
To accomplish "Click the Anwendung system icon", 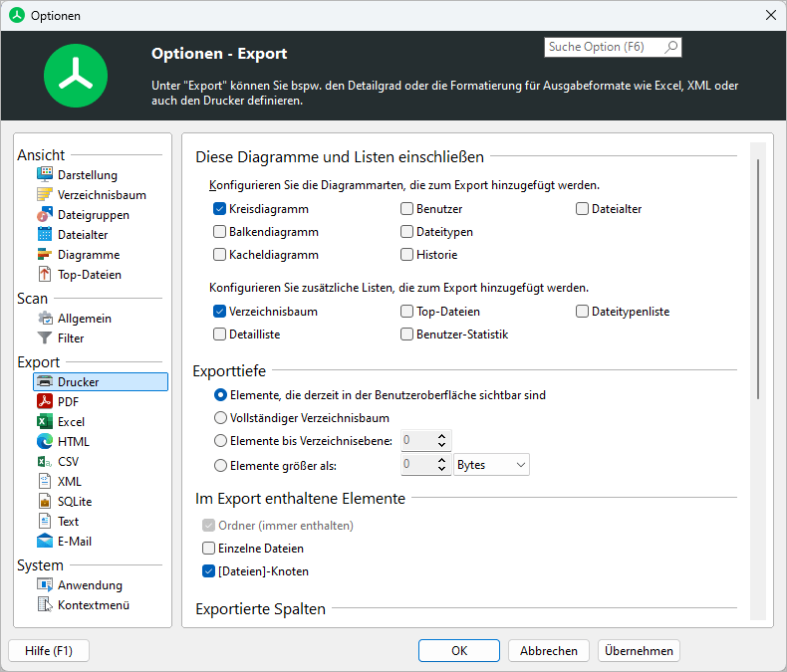I will pyautogui.click(x=45, y=584).
